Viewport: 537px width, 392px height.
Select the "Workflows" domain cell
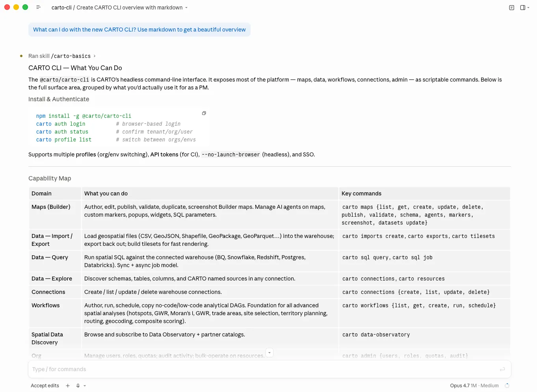[x=55, y=313]
